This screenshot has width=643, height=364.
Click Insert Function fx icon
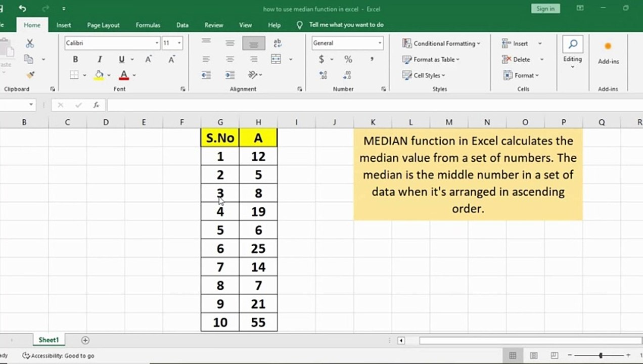click(x=96, y=105)
